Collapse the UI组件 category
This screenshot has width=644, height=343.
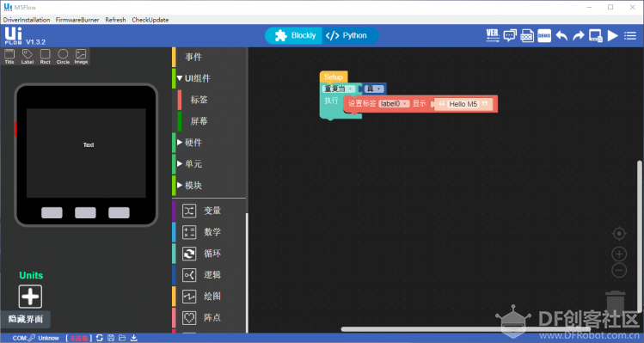pyautogui.click(x=209, y=78)
